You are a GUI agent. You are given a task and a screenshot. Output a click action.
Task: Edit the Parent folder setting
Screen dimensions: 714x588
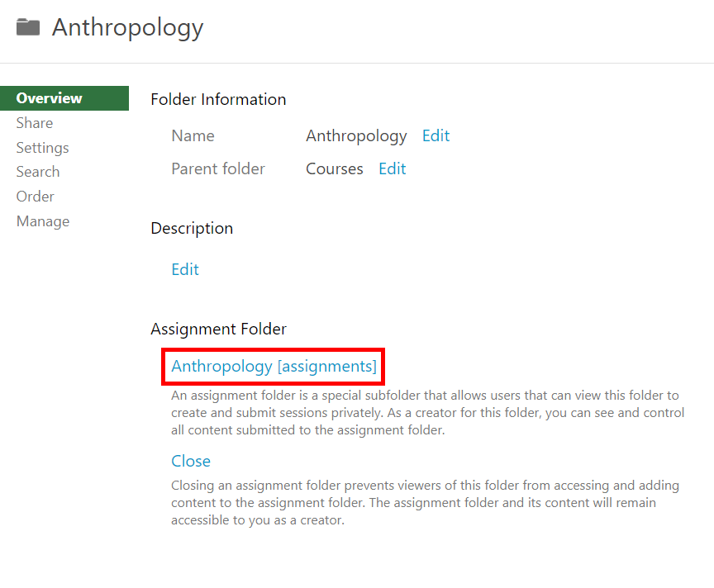coord(392,168)
